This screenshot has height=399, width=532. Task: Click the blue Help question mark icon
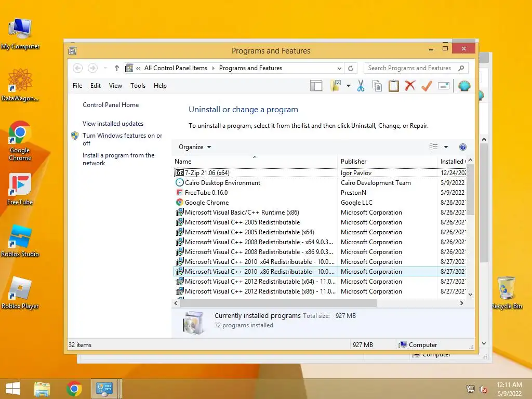[x=462, y=147]
